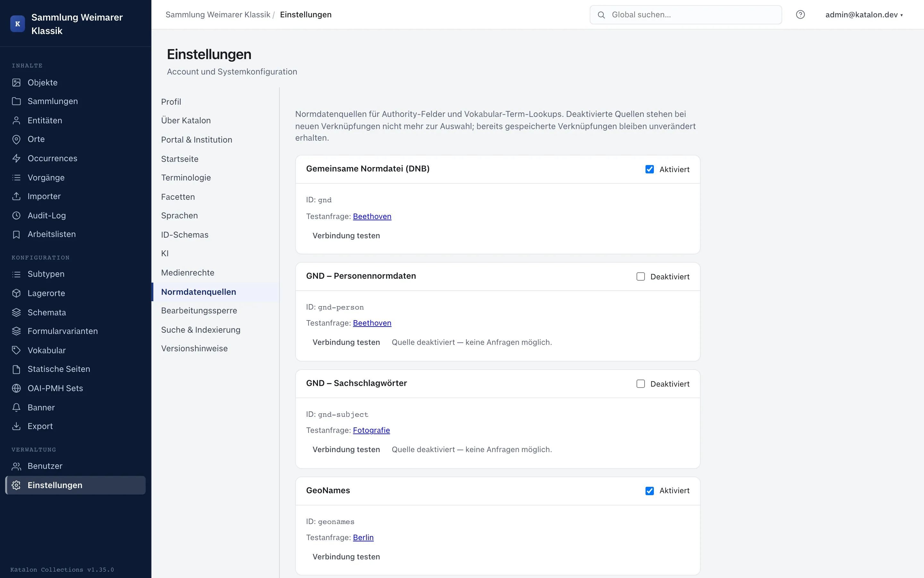Open Beethoven test query in gnd card
The image size is (924, 578).
[x=372, y=216]
